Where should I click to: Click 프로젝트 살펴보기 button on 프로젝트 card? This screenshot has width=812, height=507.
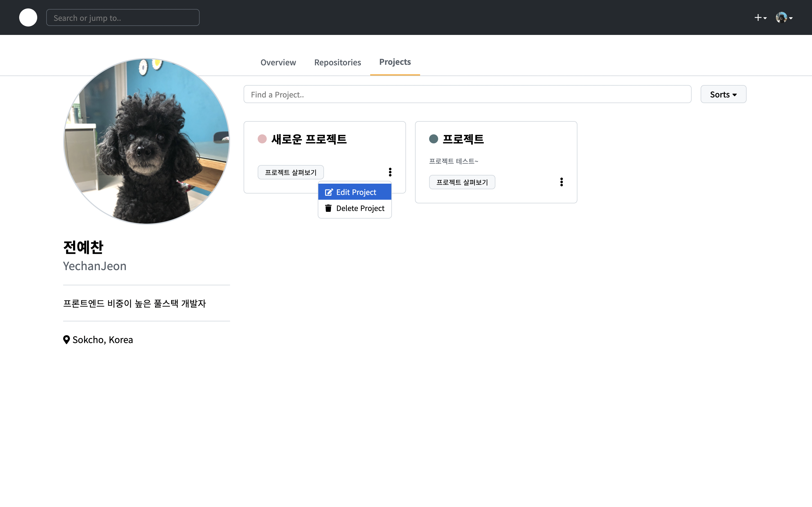click(x=462, y=182)
